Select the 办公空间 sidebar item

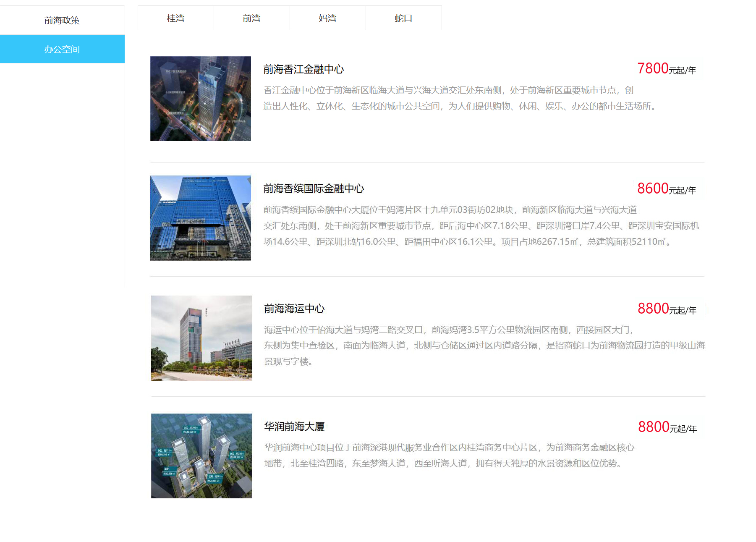(62, 49)
